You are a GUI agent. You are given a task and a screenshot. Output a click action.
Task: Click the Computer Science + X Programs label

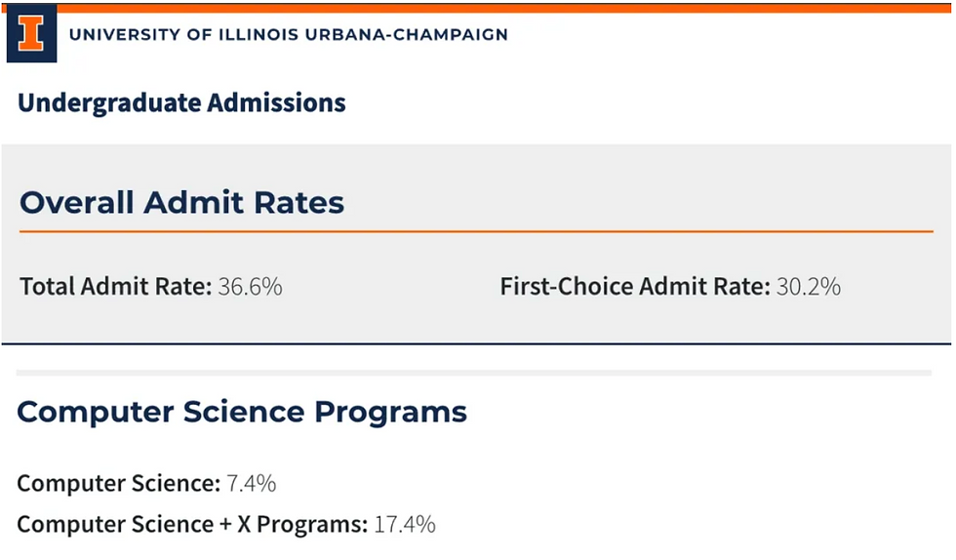(x=193, y=524)
